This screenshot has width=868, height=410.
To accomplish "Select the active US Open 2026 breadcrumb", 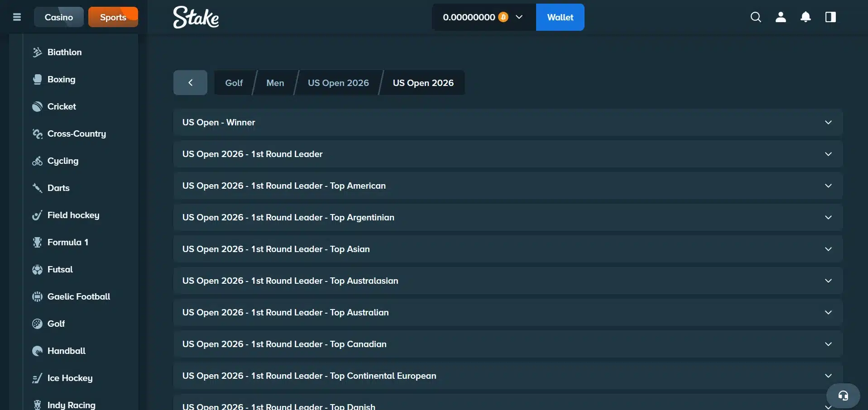I will click(x=423, y=83).
